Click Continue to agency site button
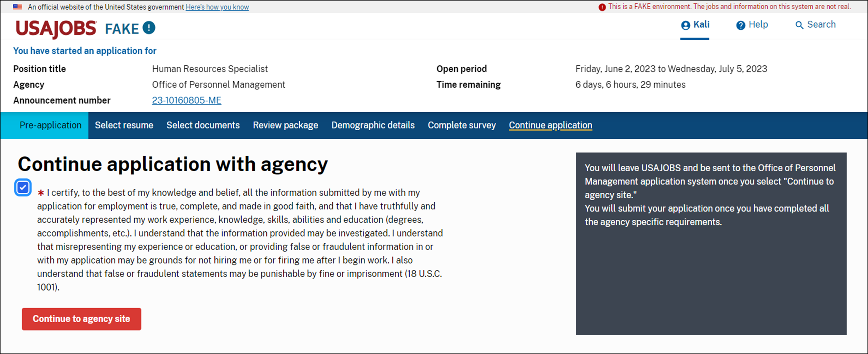Screen dimensions: 868x354 coord(81,319)
